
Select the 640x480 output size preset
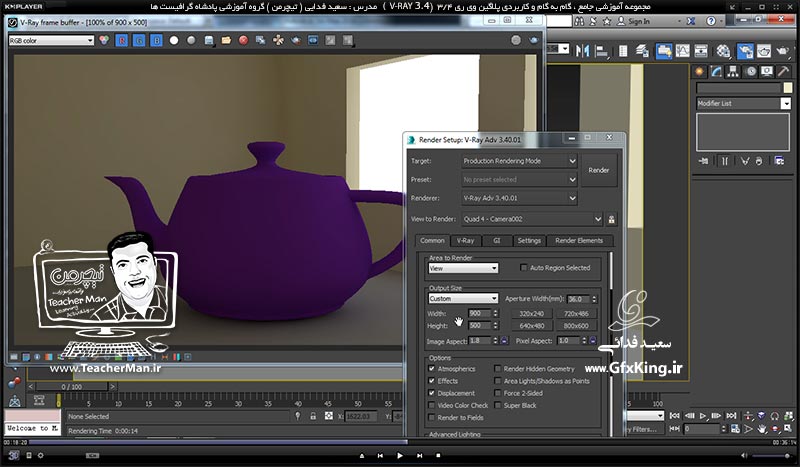click(532, 326)
